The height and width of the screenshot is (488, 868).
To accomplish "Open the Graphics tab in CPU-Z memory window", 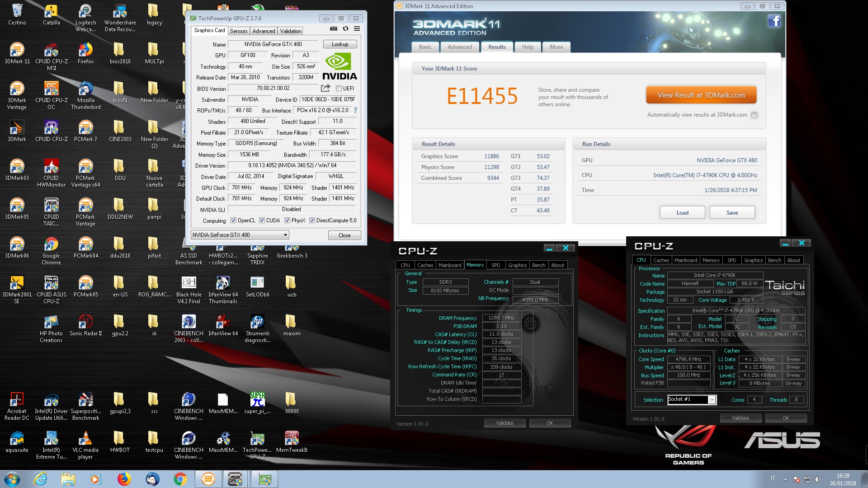I will (517, 265).
